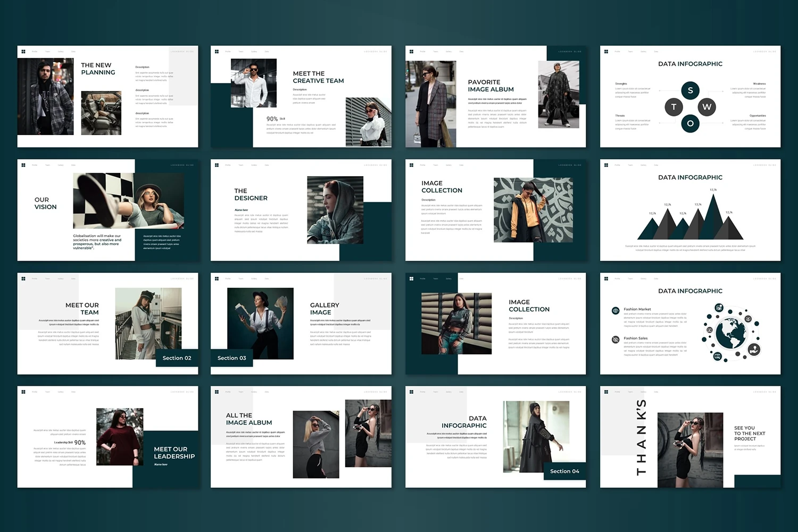Click Gallery in the SWOT slide's navigation
This screenshot has height=532, width=798.
643,52
